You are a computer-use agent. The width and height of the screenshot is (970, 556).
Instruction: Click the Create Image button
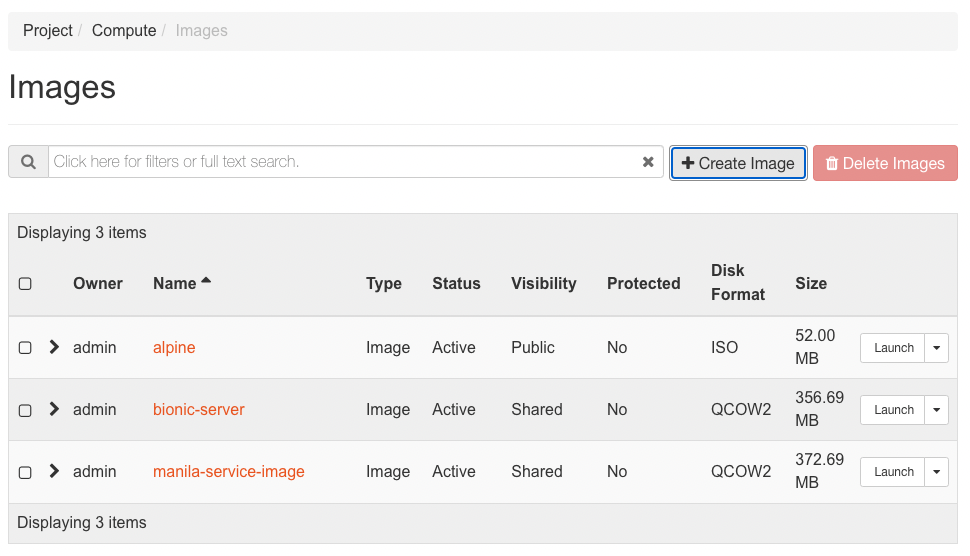coord(738,163)
